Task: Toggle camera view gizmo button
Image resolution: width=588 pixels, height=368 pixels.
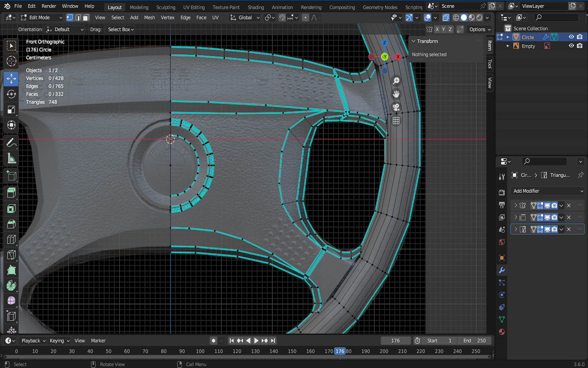Action: [x=396, y=108]
